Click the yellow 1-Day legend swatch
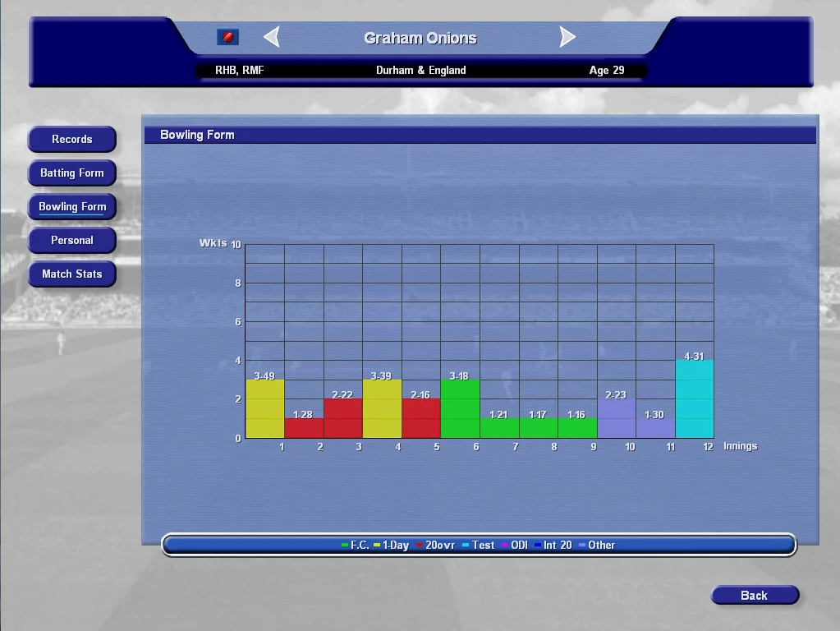840x631 pixels. (377, 546)
